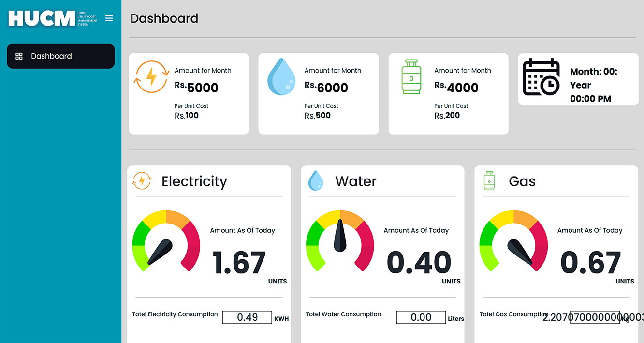Click the Dashboard page heading
Viewport: 644px width, 343px height.
pos(164,18)
